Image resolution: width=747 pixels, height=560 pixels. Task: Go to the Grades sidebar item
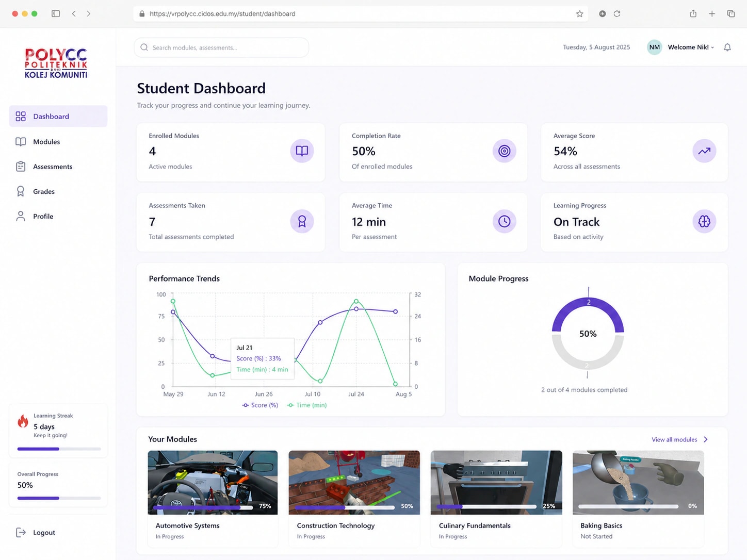[58, 191]
